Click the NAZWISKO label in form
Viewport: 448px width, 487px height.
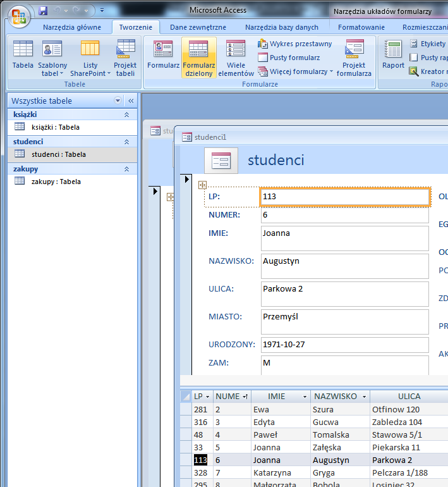tap(231, 261)
